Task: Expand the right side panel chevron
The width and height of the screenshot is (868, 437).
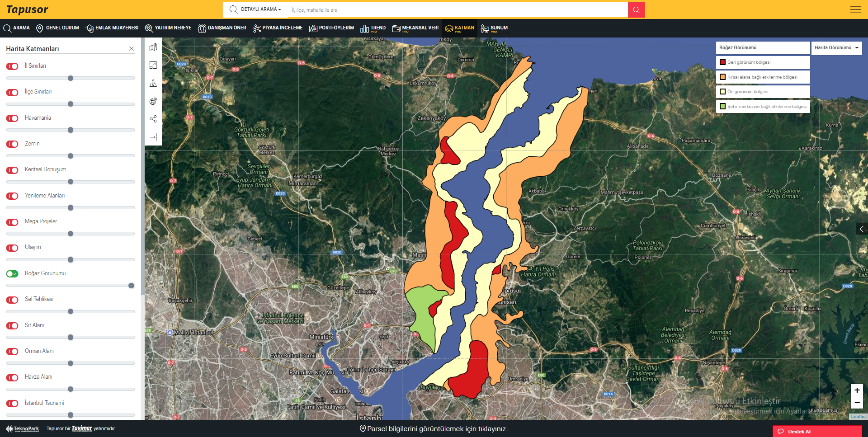Action: [862, 229]
